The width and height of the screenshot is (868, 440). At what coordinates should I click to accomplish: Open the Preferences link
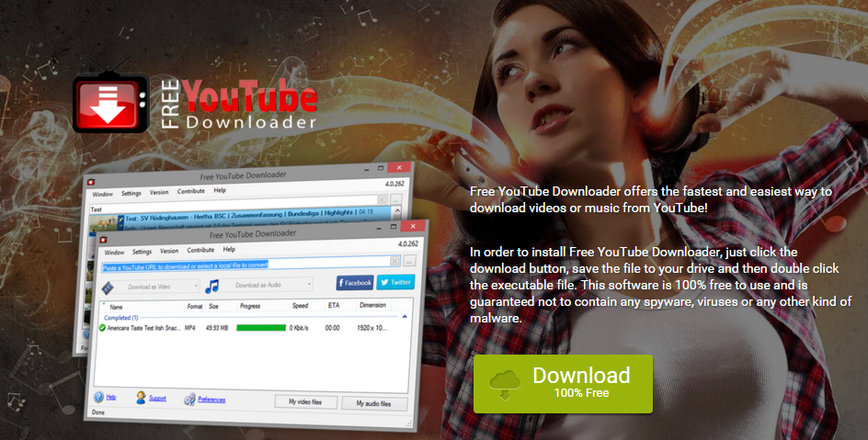[x=211, y=400]
